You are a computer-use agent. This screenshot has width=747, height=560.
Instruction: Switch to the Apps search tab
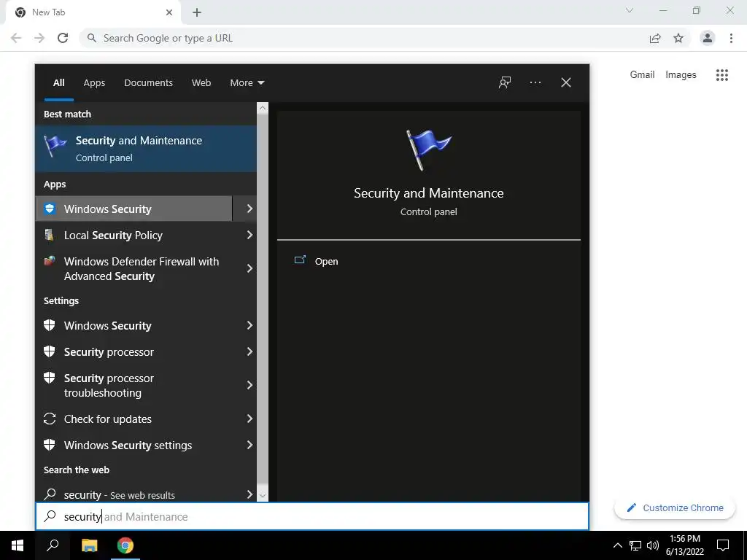coord(94,83)
